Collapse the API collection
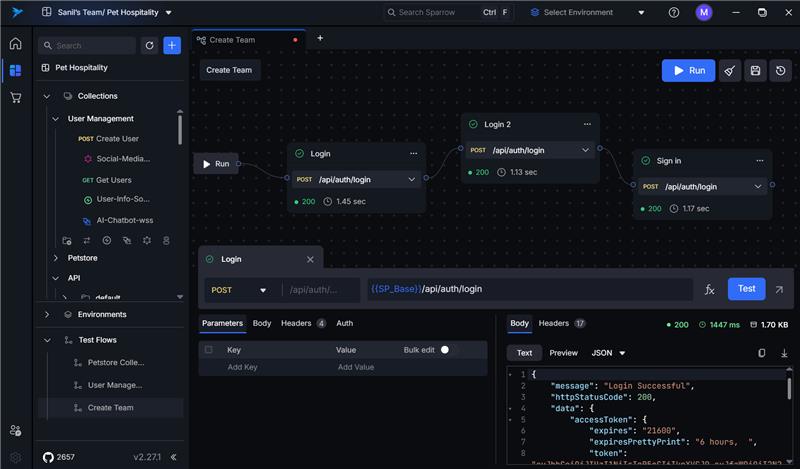Image resolution: width=800 pixels, height=469 pixels. [x=56, y=278]
